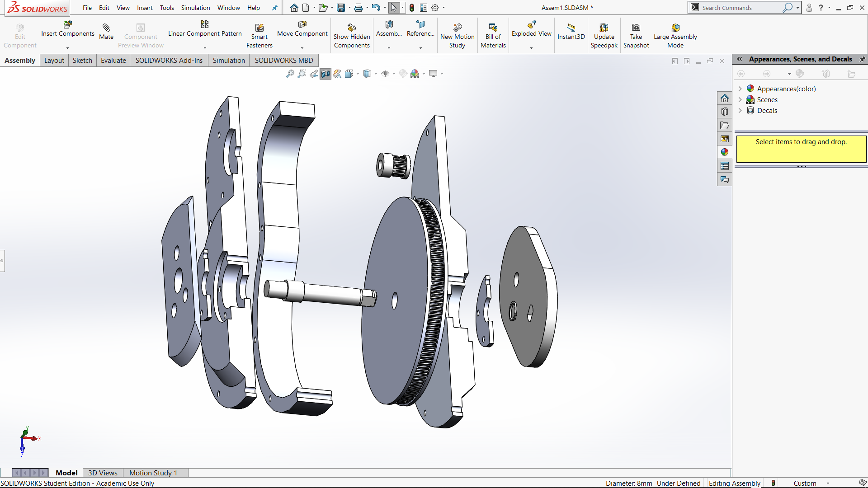Toggle Large Assembly Mode
This screenshot has height=488, width=868.
pos(675,28)
